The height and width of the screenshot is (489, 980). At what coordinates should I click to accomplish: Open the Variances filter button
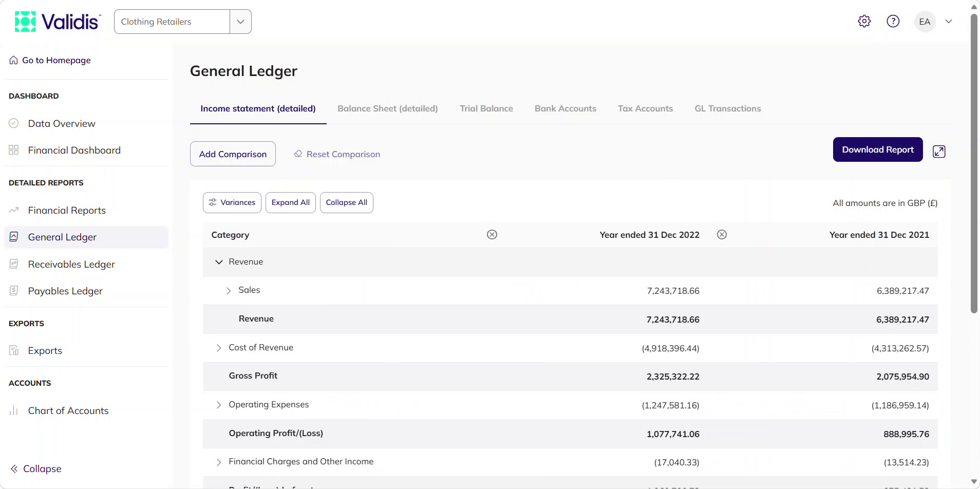pyautogui.click(x=232, y=202)
